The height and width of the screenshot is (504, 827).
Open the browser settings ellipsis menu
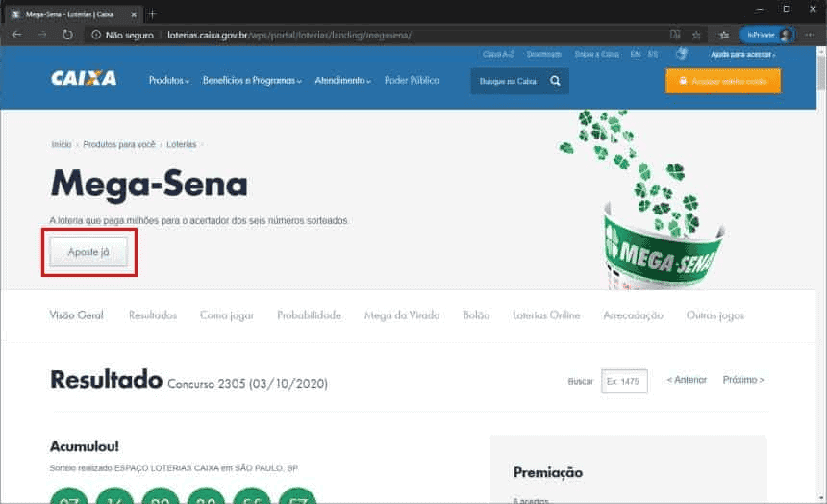(810, 35)
